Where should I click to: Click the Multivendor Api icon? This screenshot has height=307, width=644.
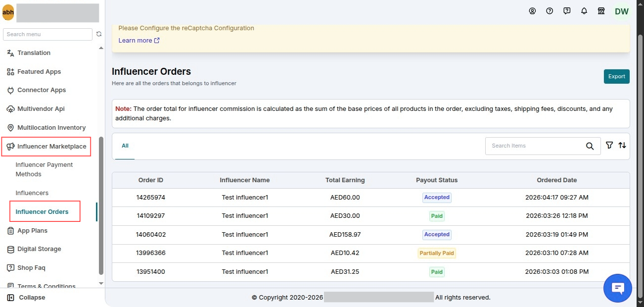tap(10, 109)
